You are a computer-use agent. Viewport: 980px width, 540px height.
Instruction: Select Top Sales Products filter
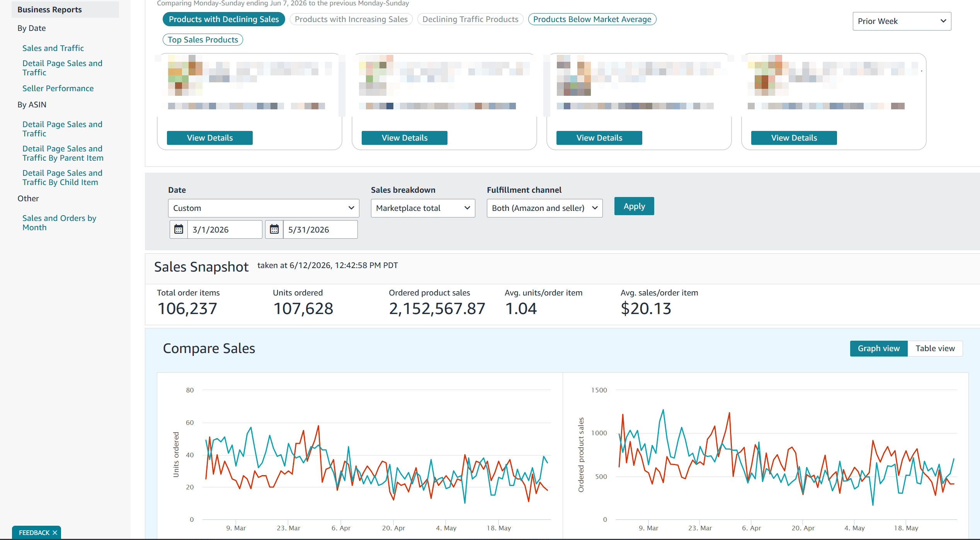click(x=202, y=40)
